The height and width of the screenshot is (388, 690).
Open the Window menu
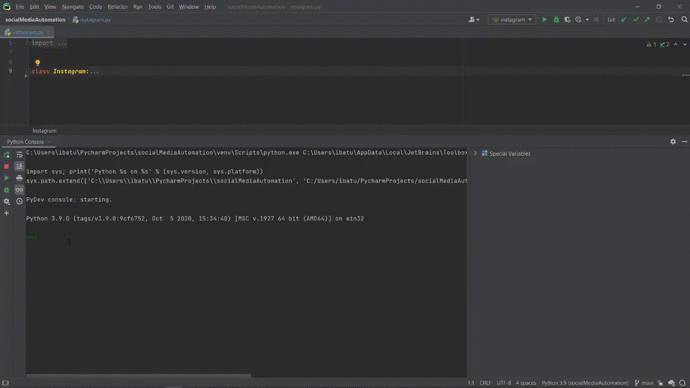(189, 7)
